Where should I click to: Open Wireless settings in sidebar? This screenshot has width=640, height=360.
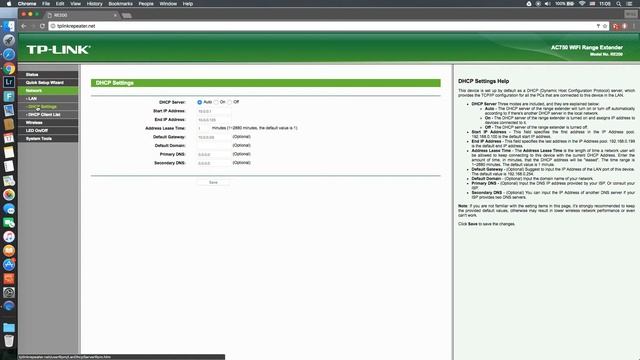48,122
